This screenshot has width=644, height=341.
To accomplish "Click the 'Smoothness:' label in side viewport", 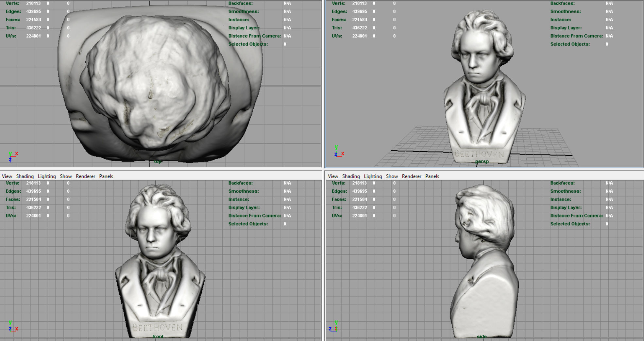I will (566, 191).
